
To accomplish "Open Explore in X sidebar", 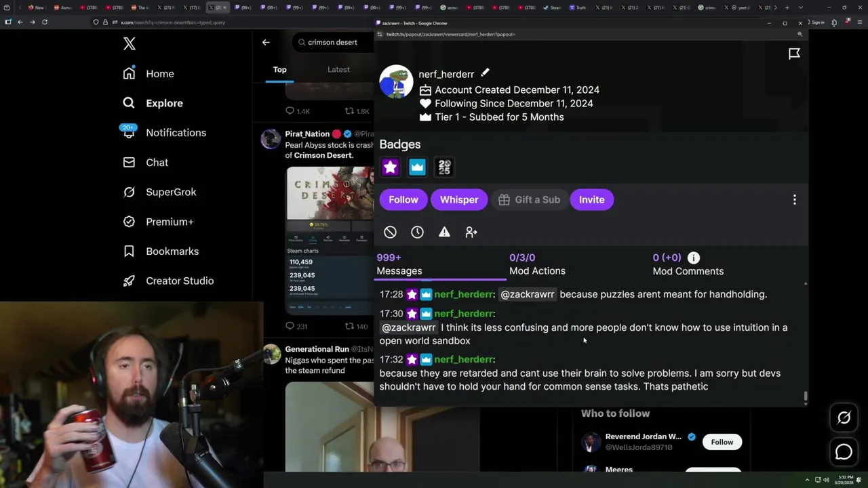I will coord(164,103).
